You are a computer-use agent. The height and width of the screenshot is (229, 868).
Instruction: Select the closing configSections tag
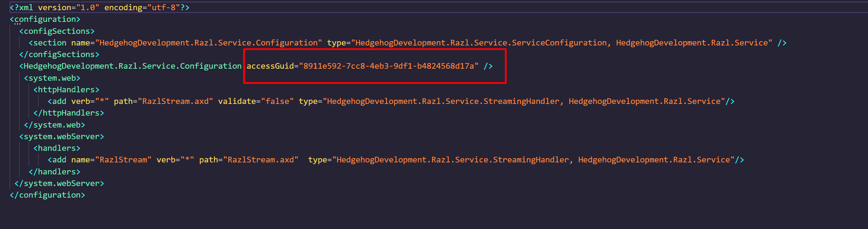click(59, 54)
